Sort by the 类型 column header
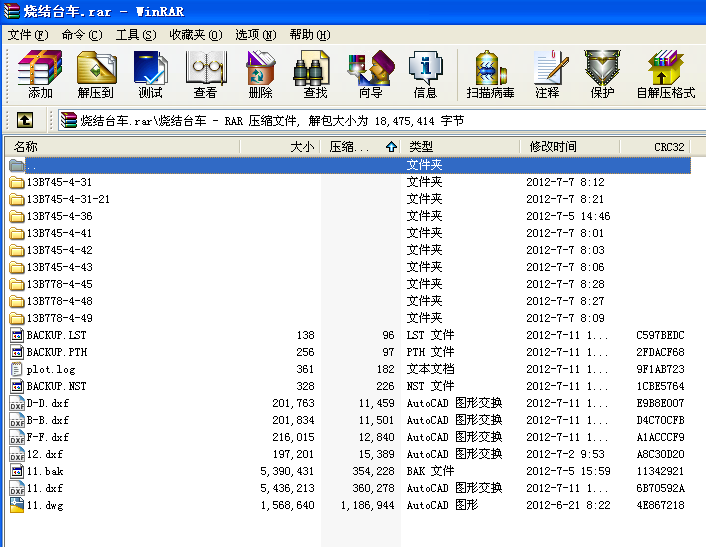706x547 pixels. pyautogui.click(x=460, y=147)
